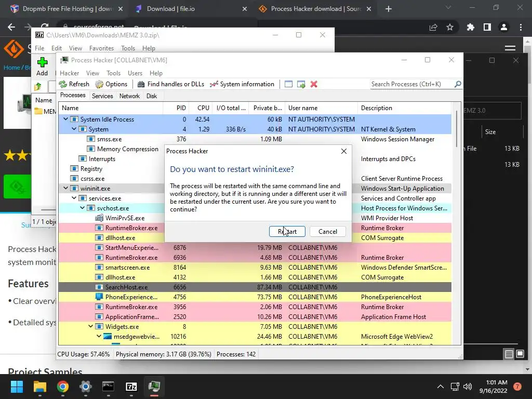Click the find window icon in toolbar
This screenshot has width=532, height=399.
[288, 84]
